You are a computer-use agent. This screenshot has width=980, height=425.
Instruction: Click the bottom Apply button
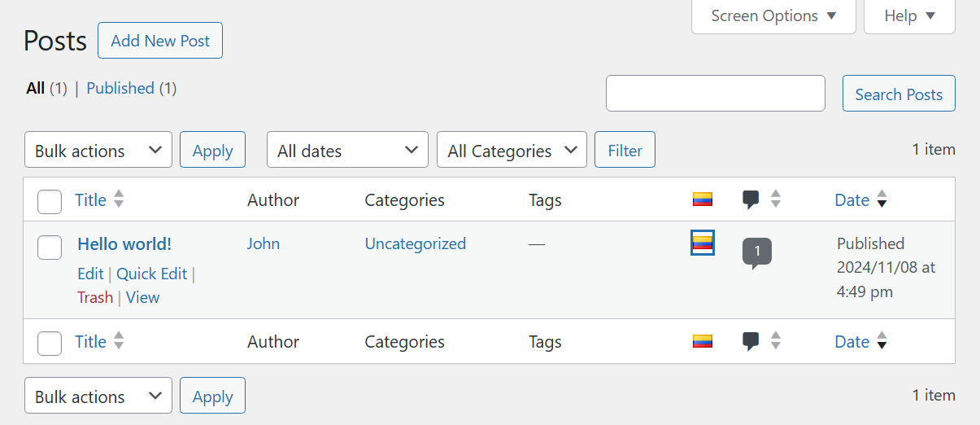(212, 396)
